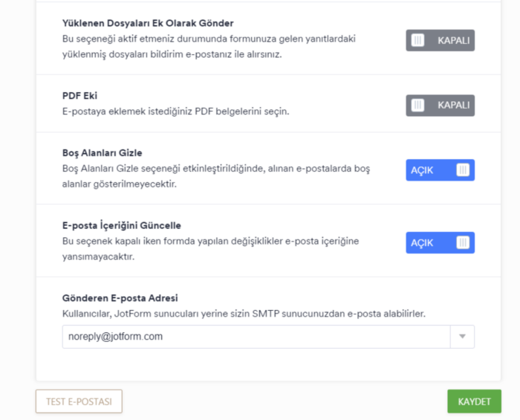Disable the Boş Alanları Gizle switch
Viewport: 520px width, 420px height.
coord(440,170)
